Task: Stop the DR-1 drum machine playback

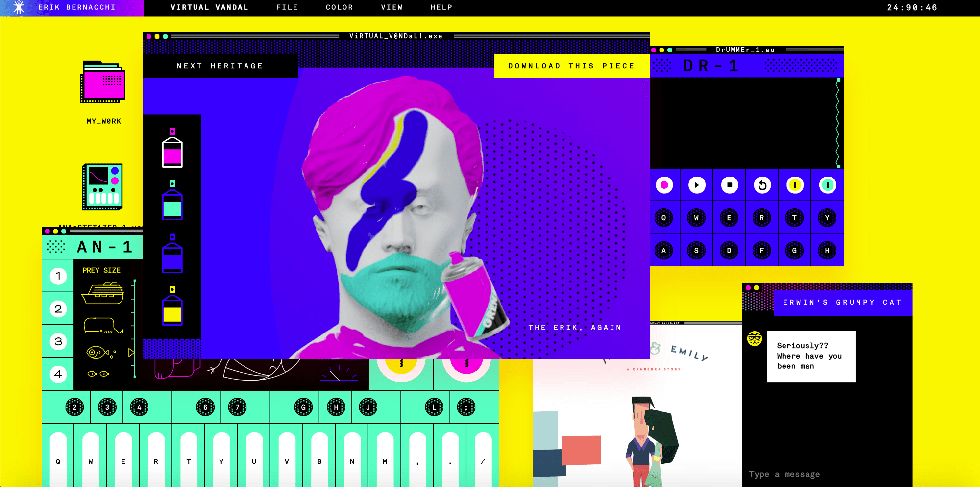Action: [x=729, y=185]
